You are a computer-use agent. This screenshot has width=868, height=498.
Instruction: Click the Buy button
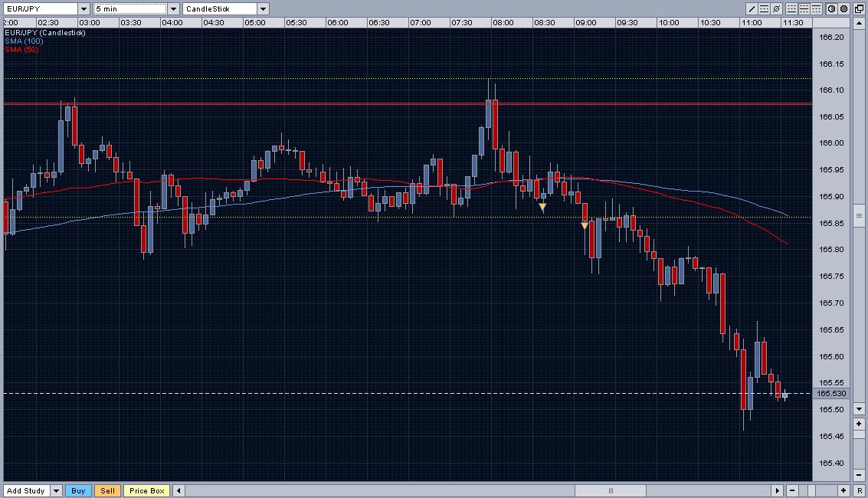78,491
